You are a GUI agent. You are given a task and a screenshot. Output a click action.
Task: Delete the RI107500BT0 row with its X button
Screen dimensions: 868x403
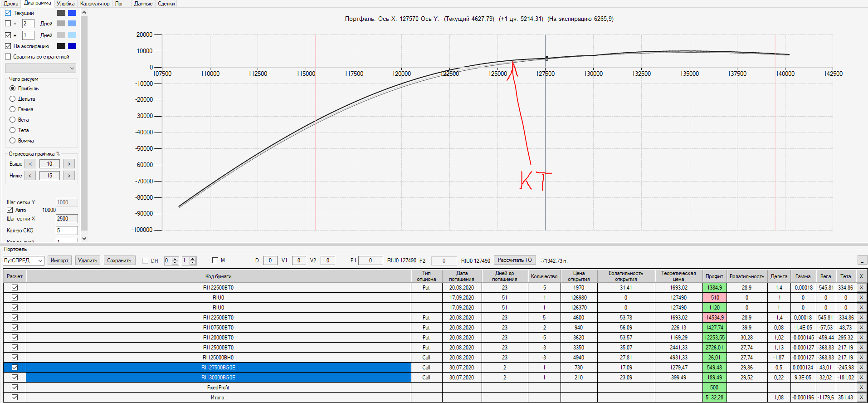pos(861,328)
